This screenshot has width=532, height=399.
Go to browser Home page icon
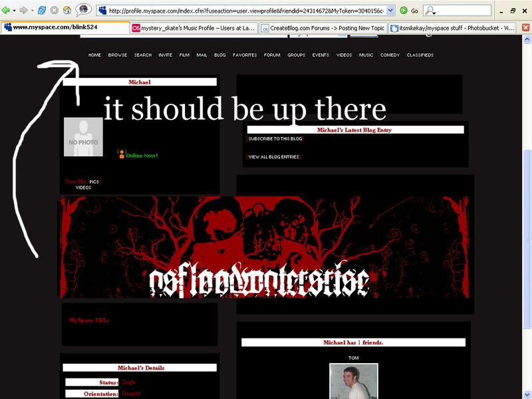67,11
